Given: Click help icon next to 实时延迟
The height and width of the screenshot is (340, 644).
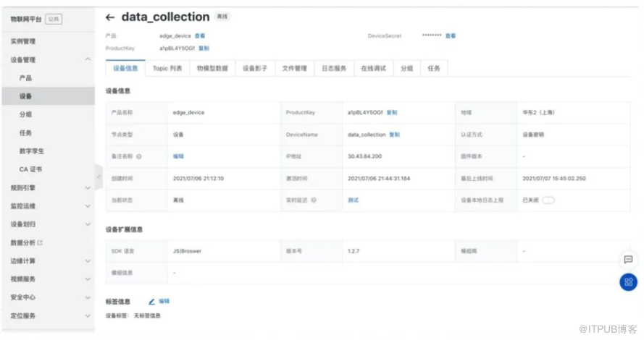Looking at the screenshot, I should click(314, 200).
